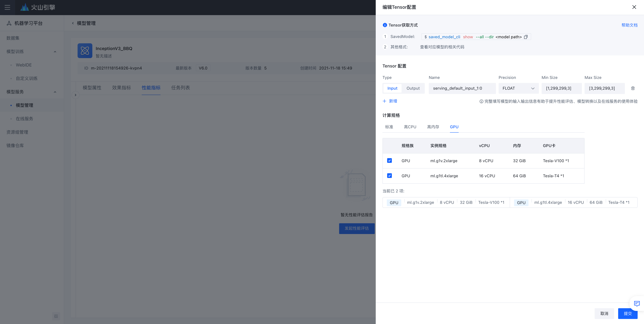Screen dimensions: 644x324
Task: Select the GPU spec tab
Action: [x=454, y=127]
